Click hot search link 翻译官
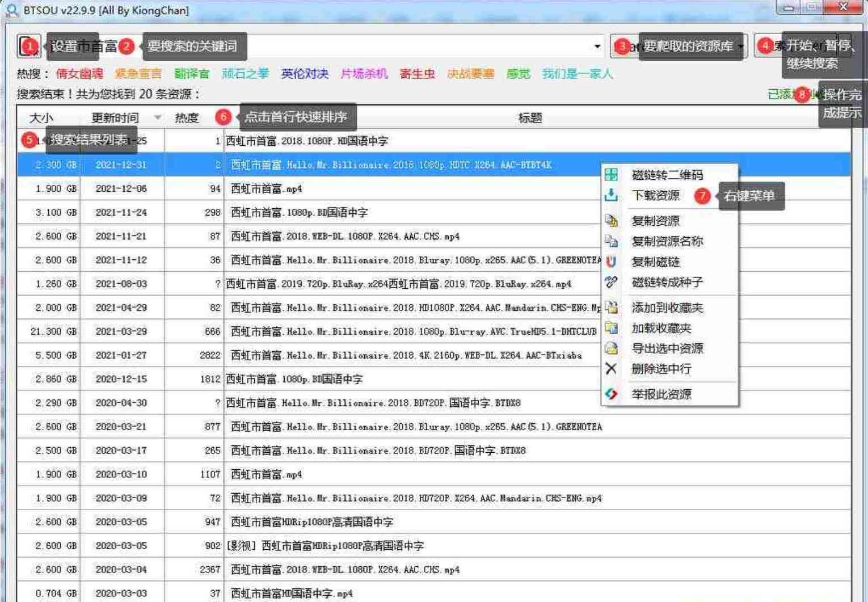This screenshot has height=602, width=868. coord(192,74)
